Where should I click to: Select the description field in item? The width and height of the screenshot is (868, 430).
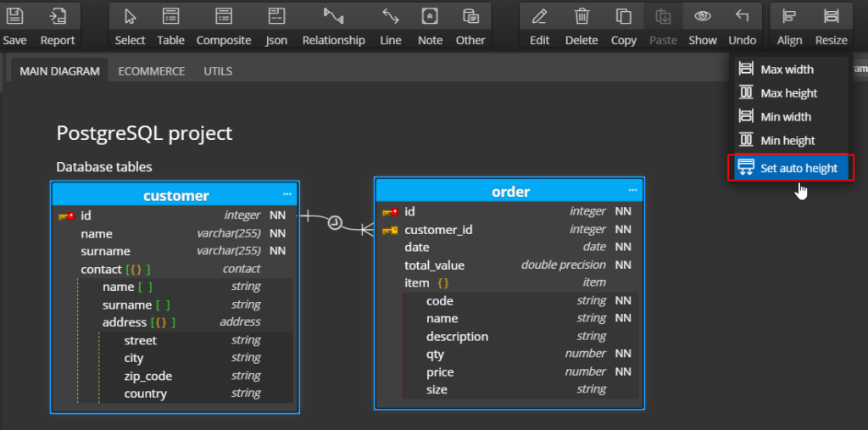click(x=520, y=337)
